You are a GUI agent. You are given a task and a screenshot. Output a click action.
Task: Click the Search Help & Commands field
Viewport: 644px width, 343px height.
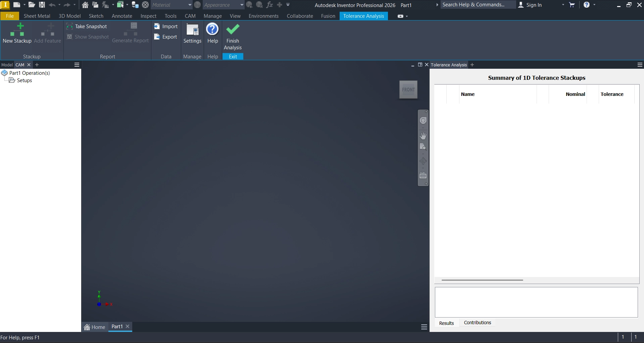pos(477,5)
